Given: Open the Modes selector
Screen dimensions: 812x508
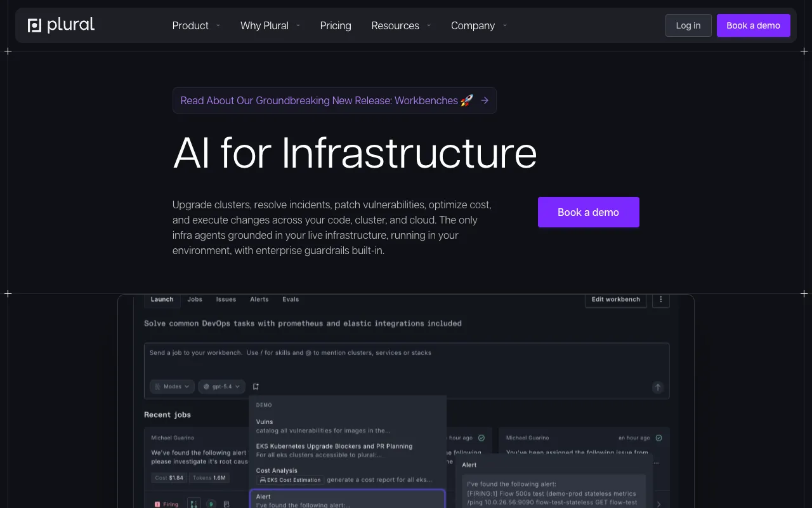Looking at the screenshot, I should [x=172, y=386].
